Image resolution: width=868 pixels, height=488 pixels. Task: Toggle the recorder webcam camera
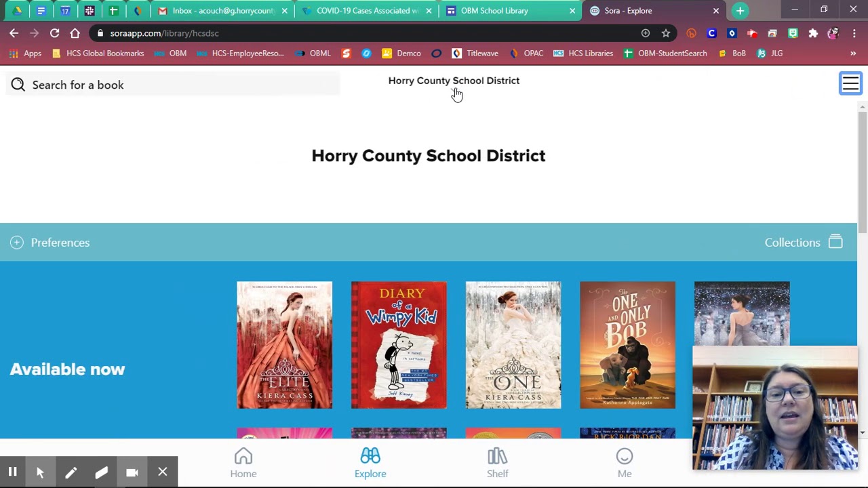(x=132, y=472)
